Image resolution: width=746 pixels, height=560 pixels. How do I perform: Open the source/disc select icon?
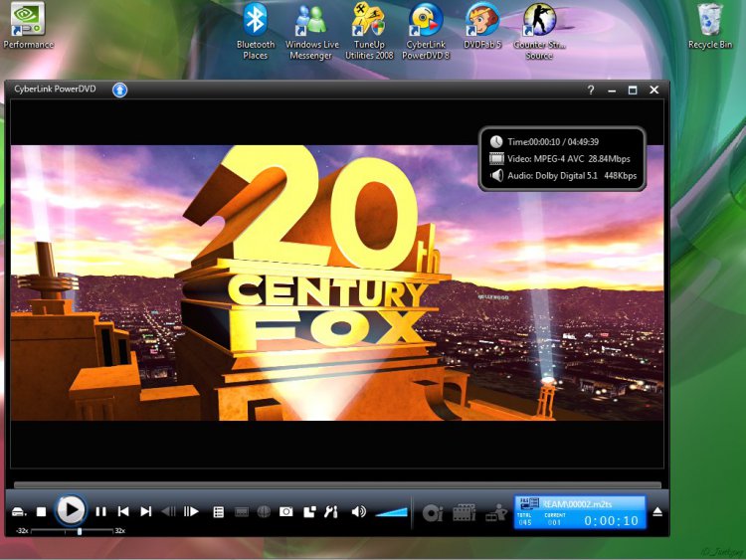18,512
